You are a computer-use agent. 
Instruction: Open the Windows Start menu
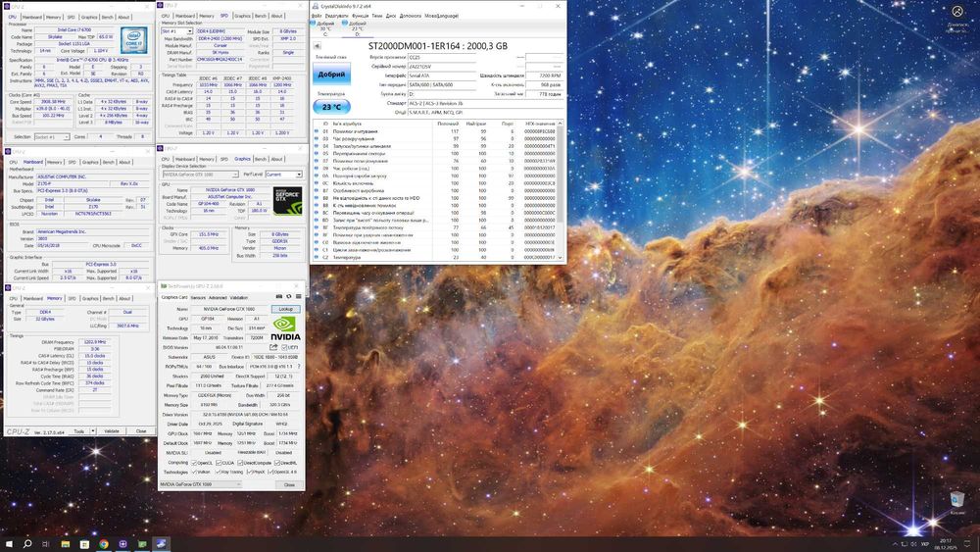click(9, 544)
